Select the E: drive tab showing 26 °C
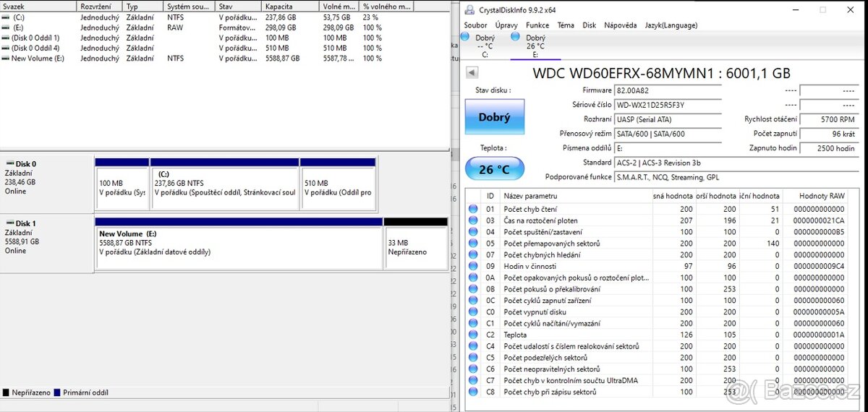Screen dimensions: 868x412 535,45
